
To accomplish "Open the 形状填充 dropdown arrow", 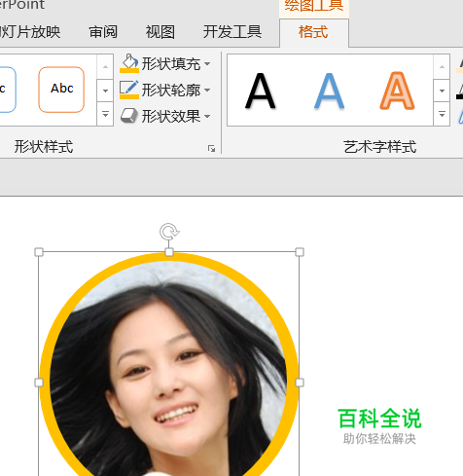I will (207, 64).
